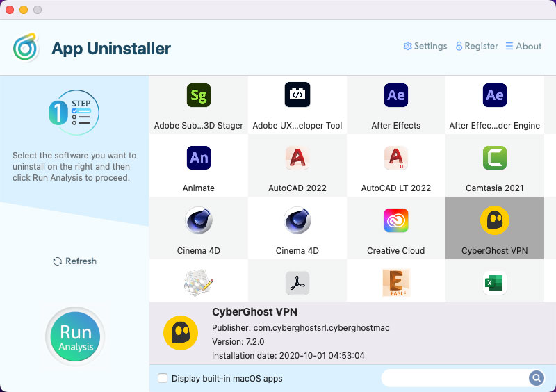The width and height of the screenshot is (556, 392).
Task: Select the CyberGhost VPN icon in the grid
Action: (x=495, y=220)
